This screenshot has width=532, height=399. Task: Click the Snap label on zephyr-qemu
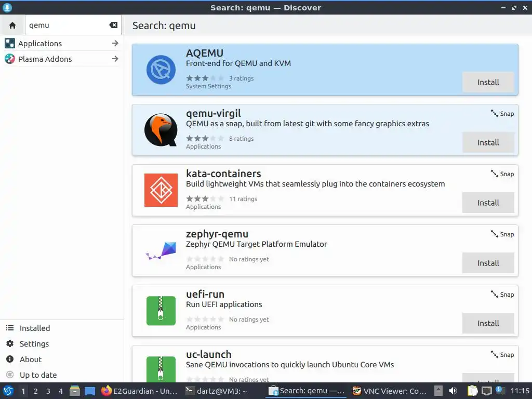(x=502, y=234)
